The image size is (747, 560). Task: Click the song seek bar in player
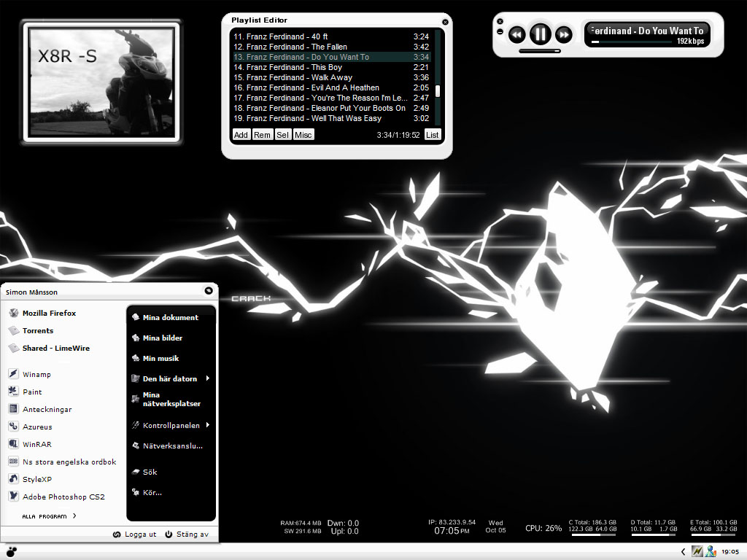pos(631,42)
